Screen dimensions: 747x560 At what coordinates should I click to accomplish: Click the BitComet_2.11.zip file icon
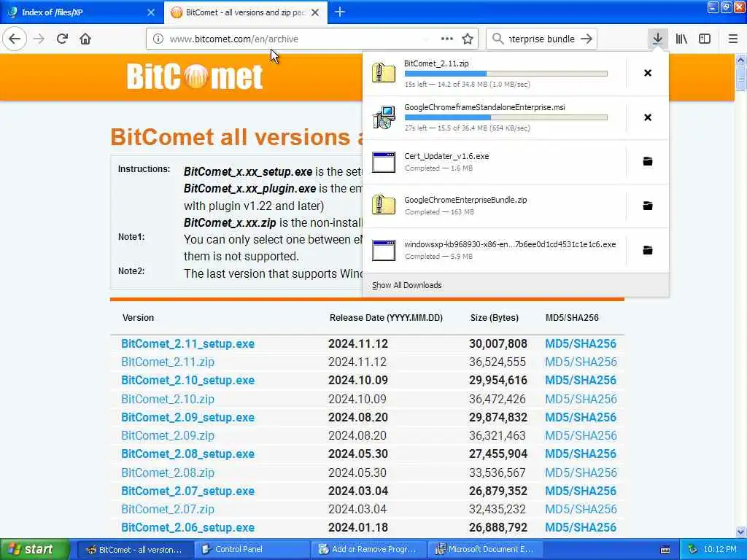pyautogui.click(x=384, y=74)
